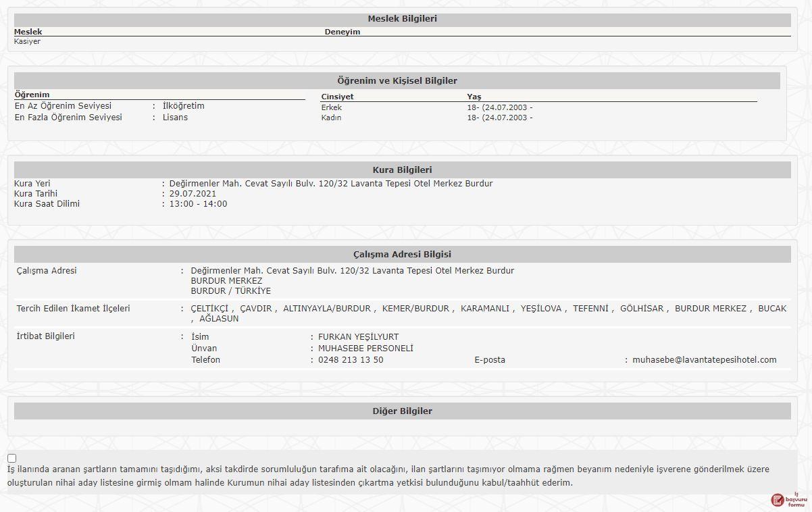Click the 'Öğrenim ve Kişisel Bilgiler' header

tap(397, 81)
